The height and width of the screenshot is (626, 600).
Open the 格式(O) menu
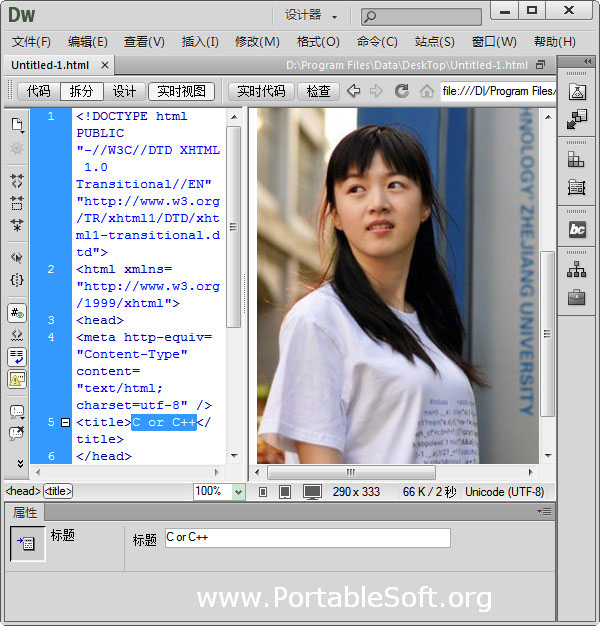318,42
